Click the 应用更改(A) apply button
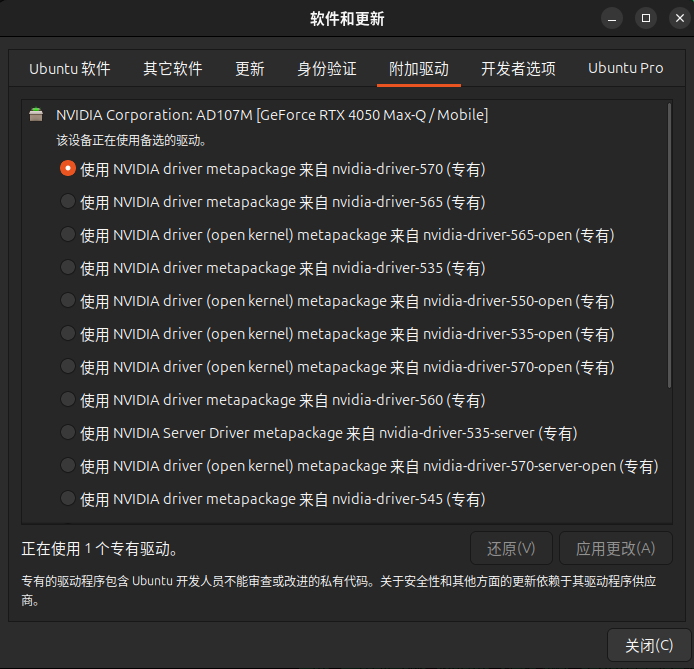This screenshot has height=669, width=694. coord(616,548)
